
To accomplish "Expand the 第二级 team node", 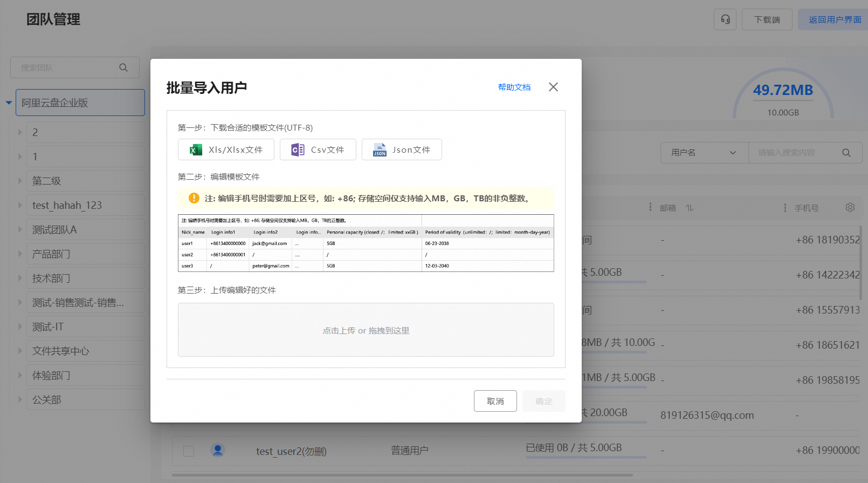I will pos(20,181).
